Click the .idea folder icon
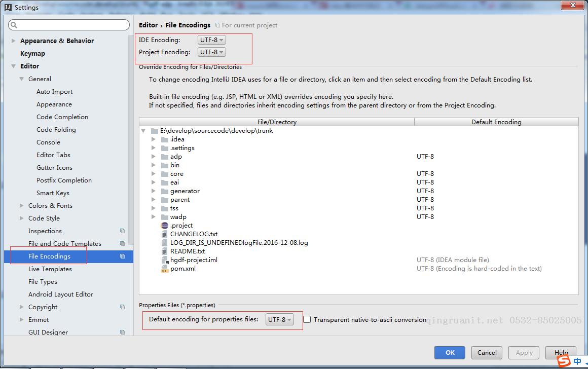This screenshot has height=369, width=588. pos(165,139)
